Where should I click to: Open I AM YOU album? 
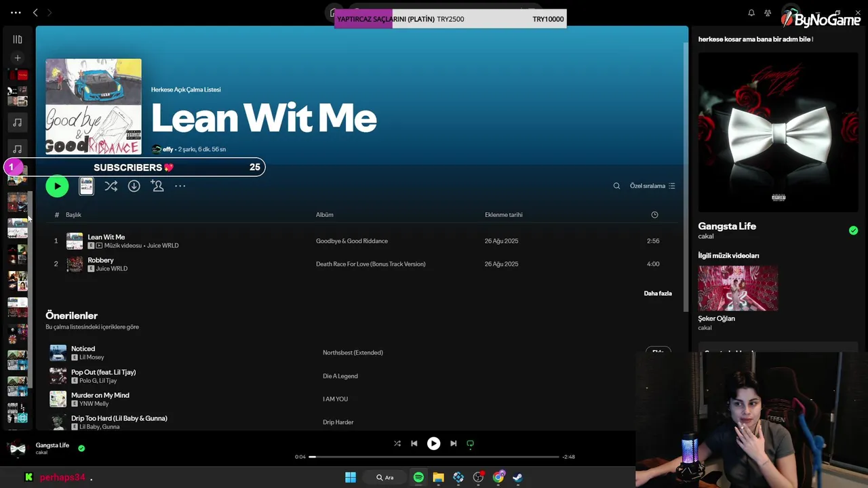click(x=335, y=399)
